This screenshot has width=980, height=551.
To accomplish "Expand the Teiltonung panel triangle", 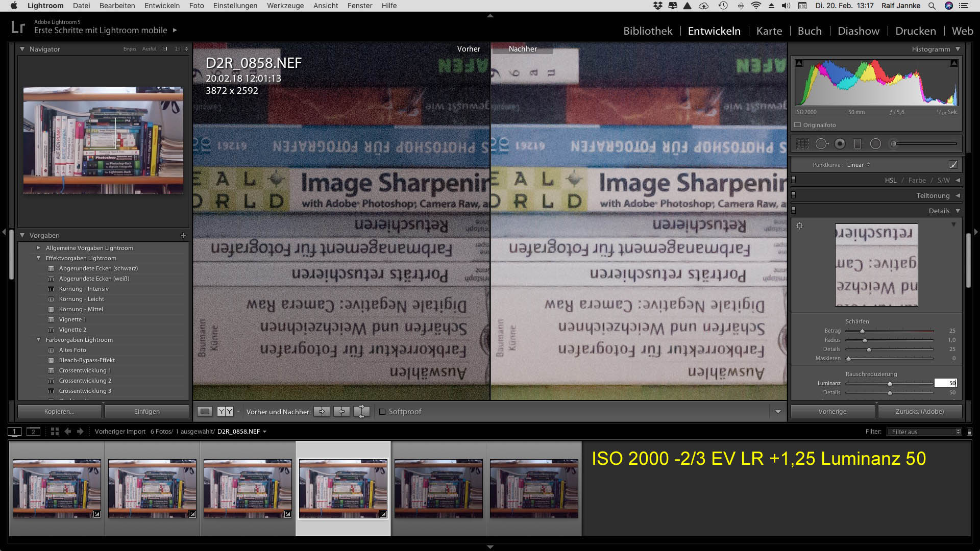I will coord(958,195).
